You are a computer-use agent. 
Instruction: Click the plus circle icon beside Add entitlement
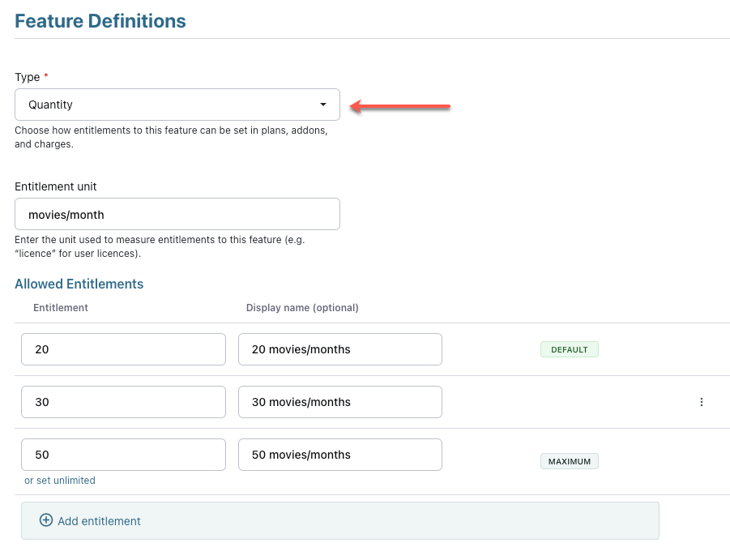point(46,520)
